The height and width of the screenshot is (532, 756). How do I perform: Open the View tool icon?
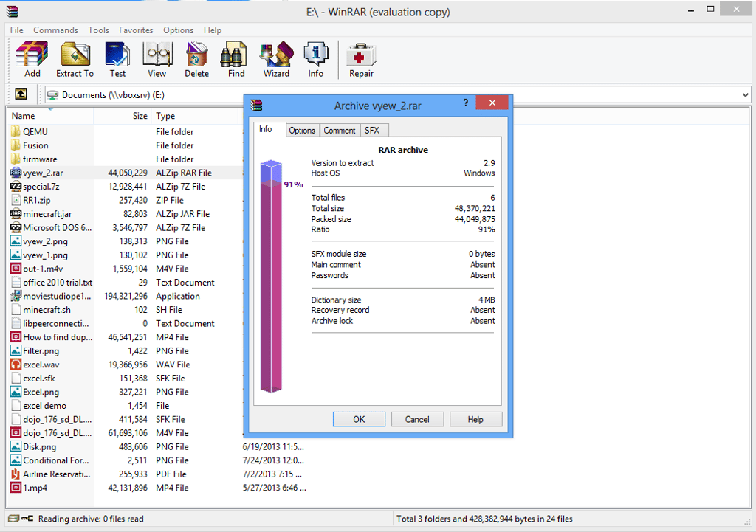[x=157, y=59]
